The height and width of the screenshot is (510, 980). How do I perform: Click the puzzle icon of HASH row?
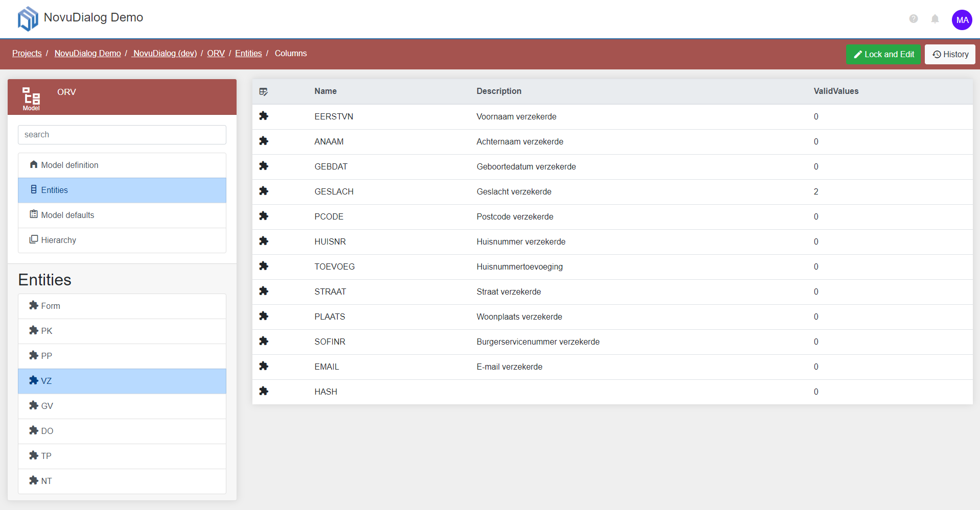(264, 391)
